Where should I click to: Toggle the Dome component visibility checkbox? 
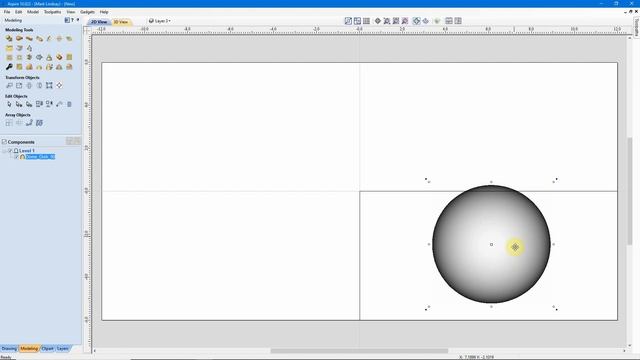(x=17, y=157)
